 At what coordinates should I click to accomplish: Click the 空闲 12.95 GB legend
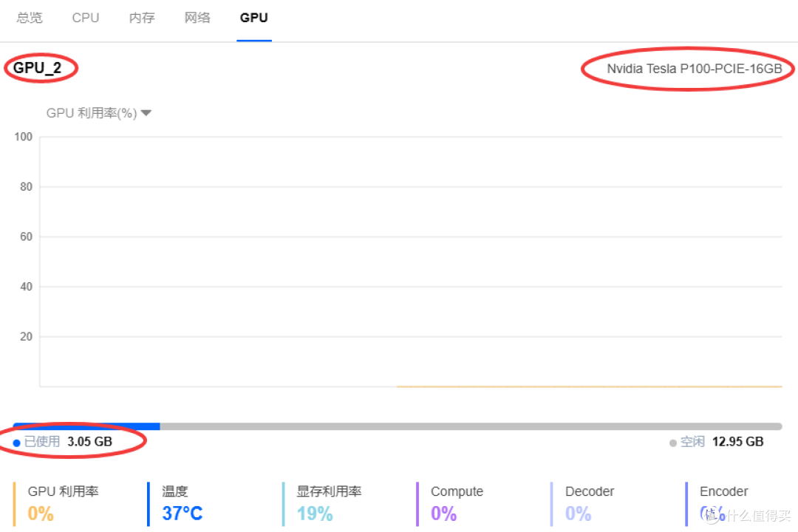pos(717,442)
